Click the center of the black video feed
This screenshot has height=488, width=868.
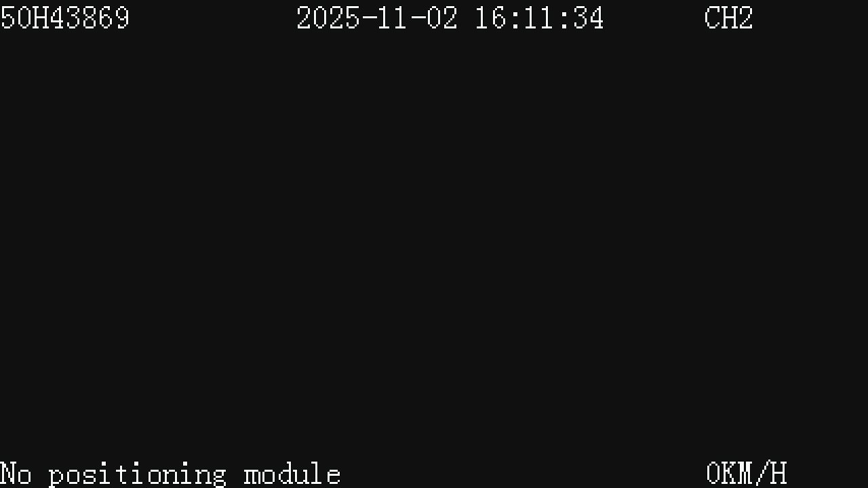pos(434,244)
